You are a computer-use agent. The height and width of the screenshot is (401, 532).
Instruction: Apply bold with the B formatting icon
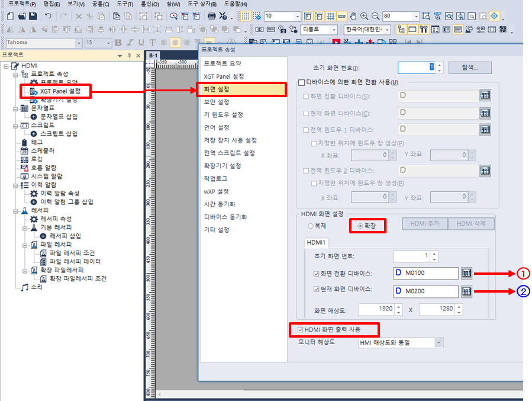(x=118, y=43)
